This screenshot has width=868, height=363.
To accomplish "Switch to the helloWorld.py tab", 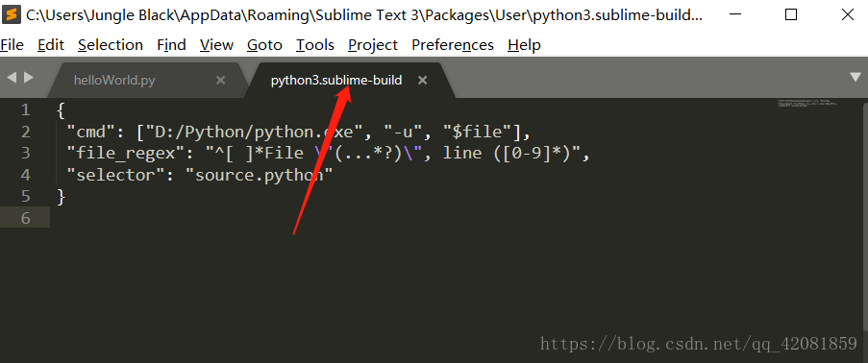I will [114, 81].
